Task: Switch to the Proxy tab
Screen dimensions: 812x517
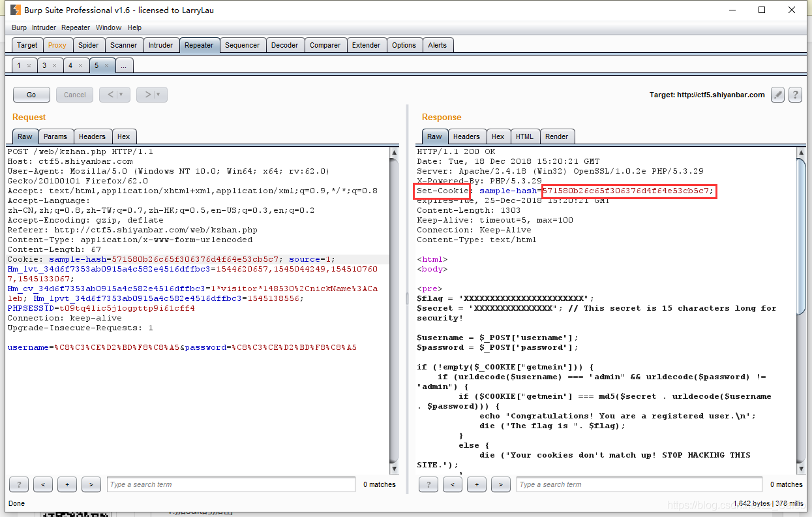Action: pos(57,45)
